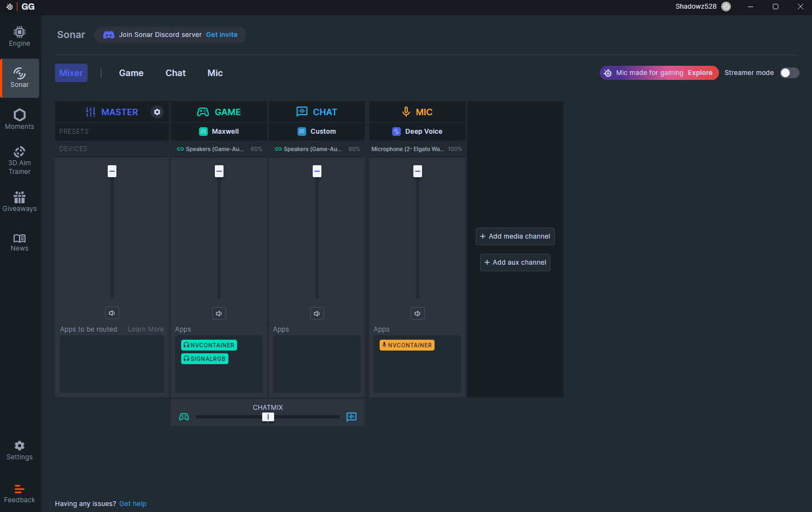This screenshot has height=512, width=812.
Task: Click the SteelSeries logo in title bar
Action: coord(9,7)
